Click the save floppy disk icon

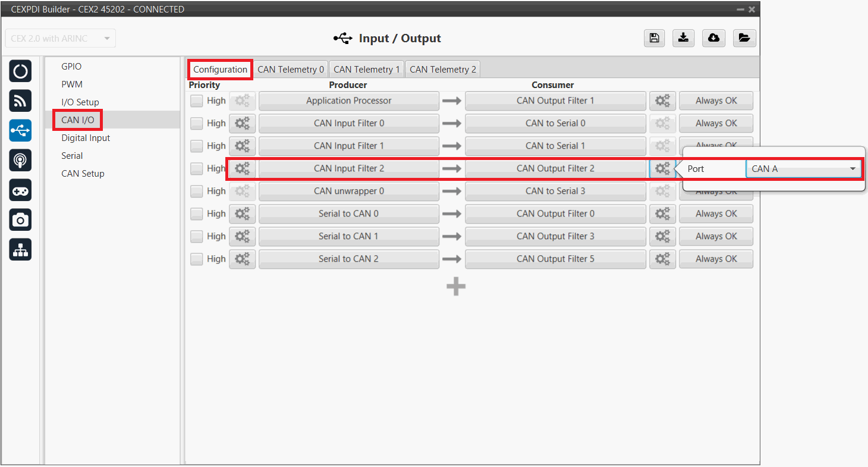(654, 38)
